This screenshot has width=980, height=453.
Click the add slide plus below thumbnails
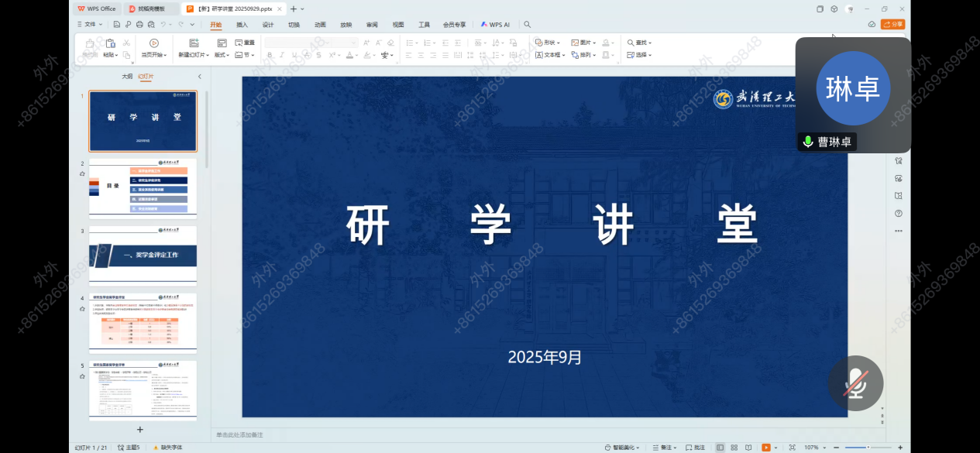pyautogui.click(x=140, y=429)
